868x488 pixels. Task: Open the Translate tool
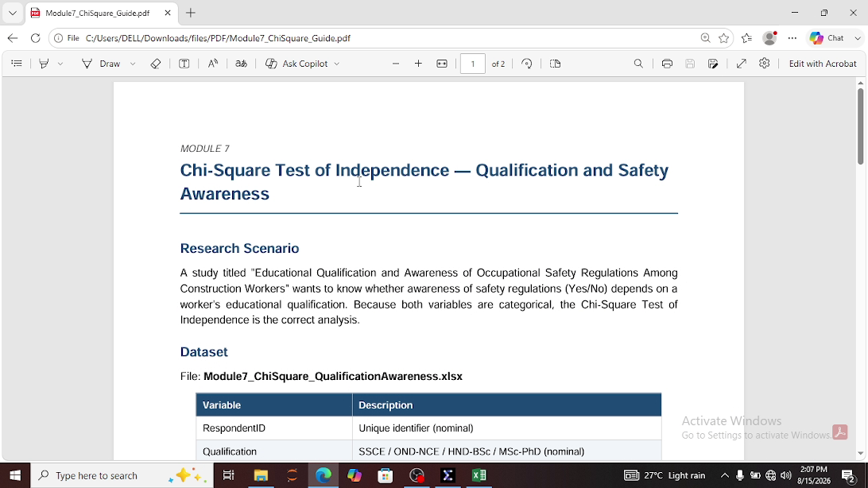point(241,64)
